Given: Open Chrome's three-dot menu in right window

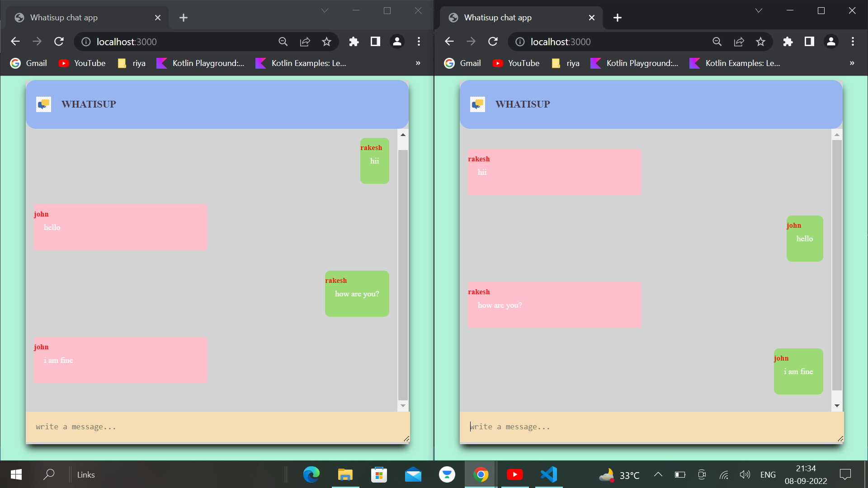Looking at the screenshot, I should (853, 41).
